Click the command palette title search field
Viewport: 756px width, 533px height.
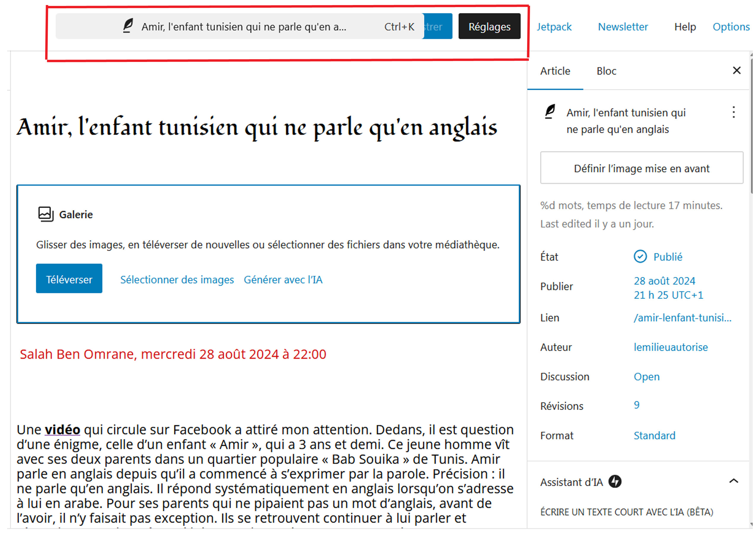[x=244, y=27]
